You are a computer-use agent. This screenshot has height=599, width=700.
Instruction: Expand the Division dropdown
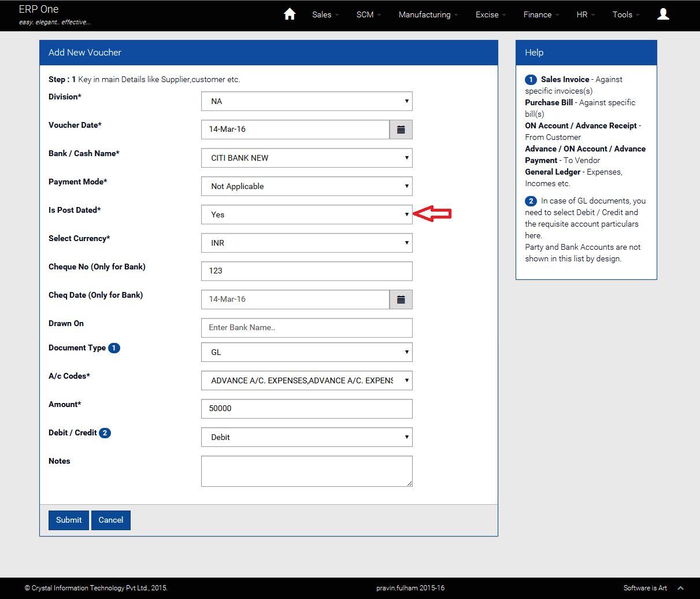(x=307, y=101)
